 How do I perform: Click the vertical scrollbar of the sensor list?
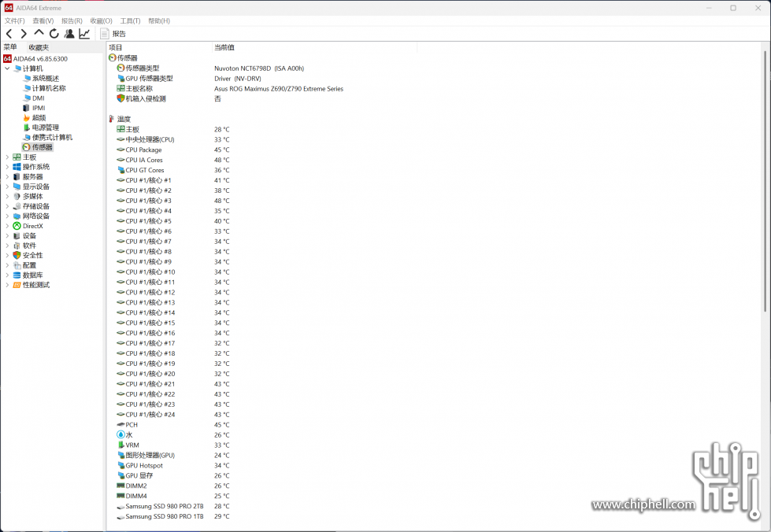[x=765, y=181]
